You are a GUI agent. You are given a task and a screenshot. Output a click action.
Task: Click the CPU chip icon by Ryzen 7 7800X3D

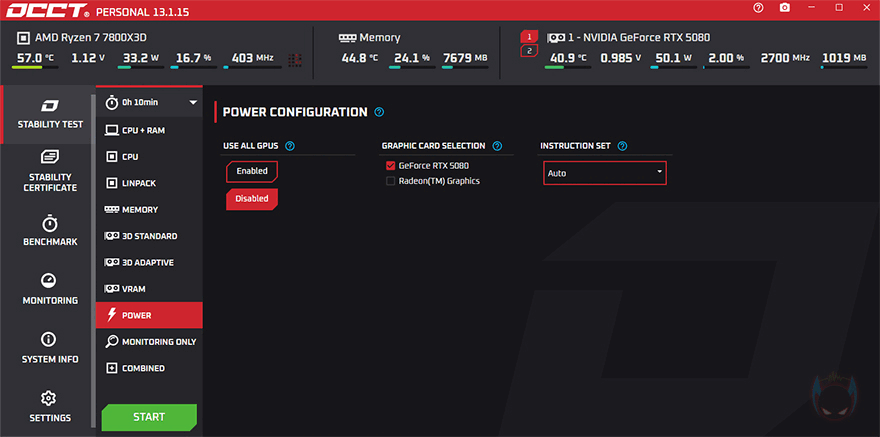pos(23,38)
